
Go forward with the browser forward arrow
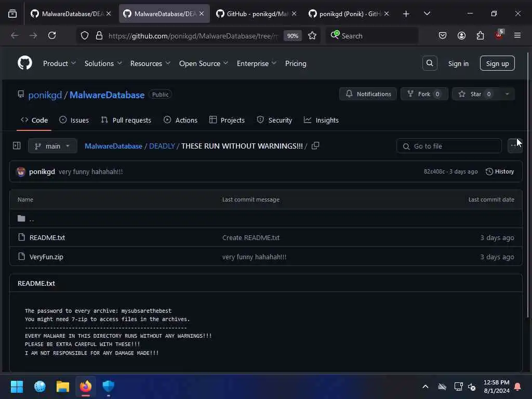tap(33, 35)
